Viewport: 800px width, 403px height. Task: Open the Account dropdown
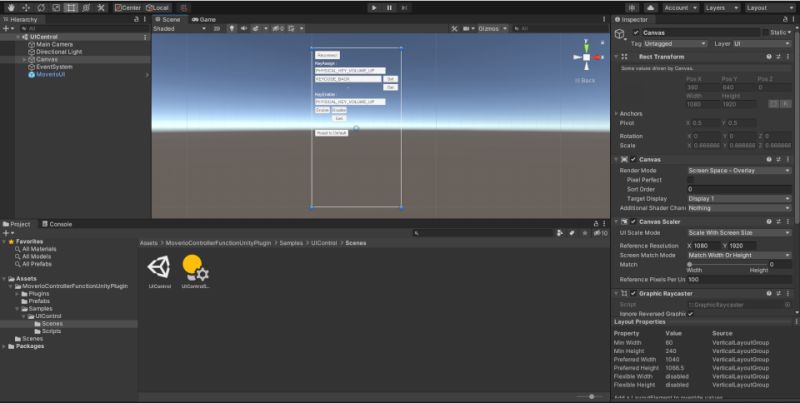(x=680, y=8)
